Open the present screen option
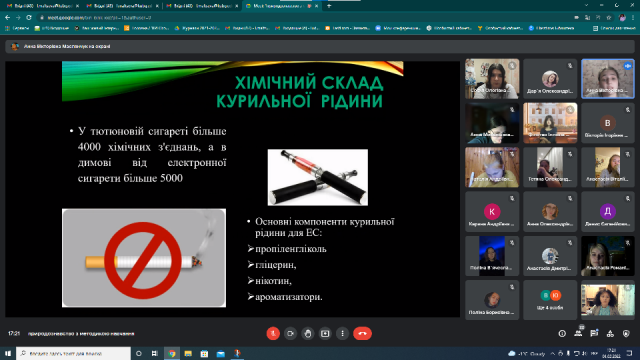Screen dimensions: 640x360 tap(325, 333)
